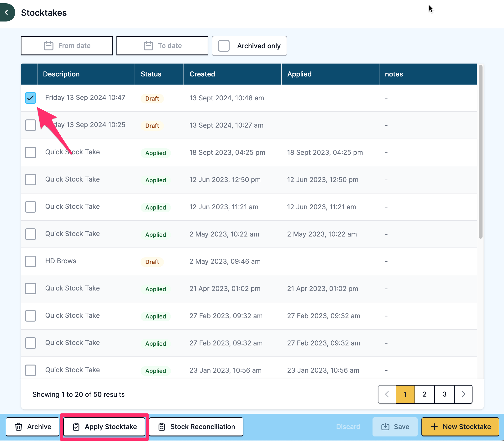Click the notes column header

(x=428, y=74)
